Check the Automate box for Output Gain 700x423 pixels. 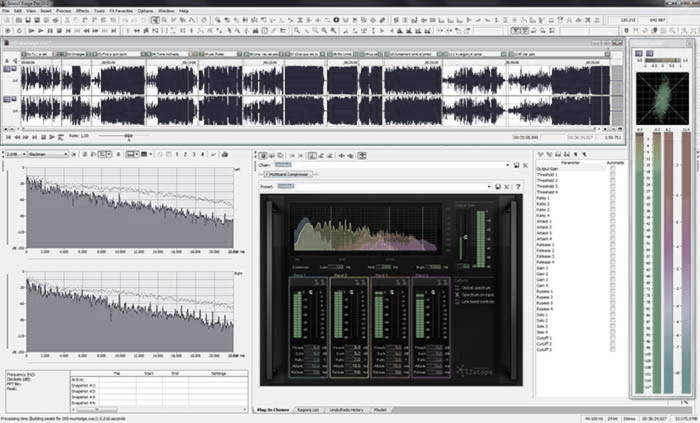click(x=612, y=169)
